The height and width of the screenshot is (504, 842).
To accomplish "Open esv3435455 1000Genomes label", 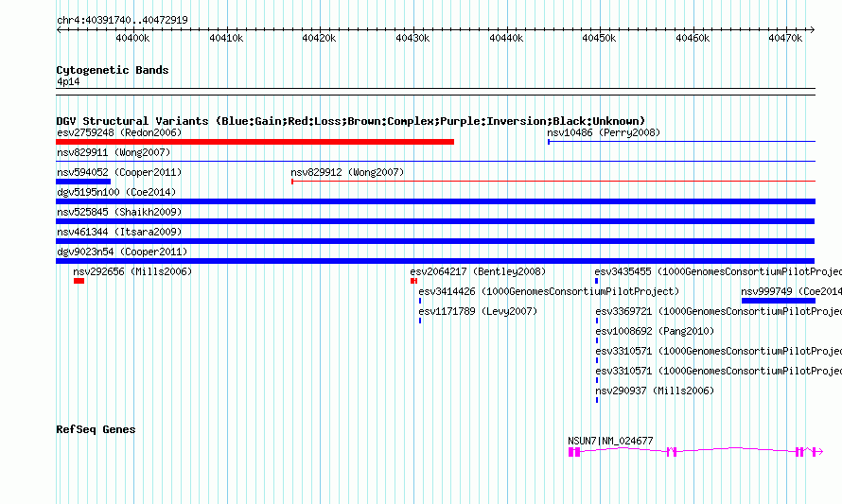I will [718, 271].
